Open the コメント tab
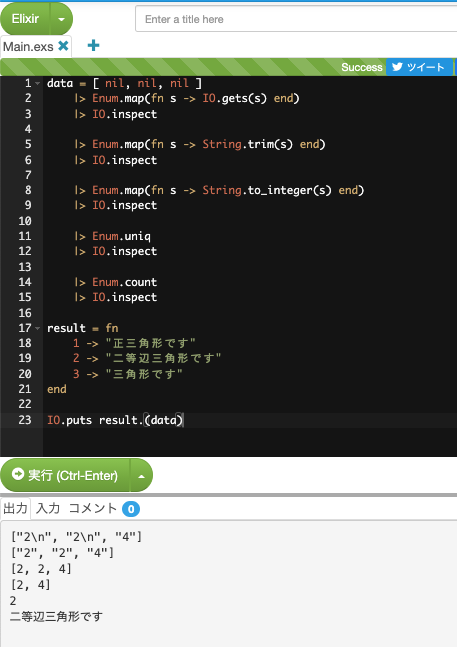This screenshot has height=647, width=457. pyautogui.click(x=93, y=508)
